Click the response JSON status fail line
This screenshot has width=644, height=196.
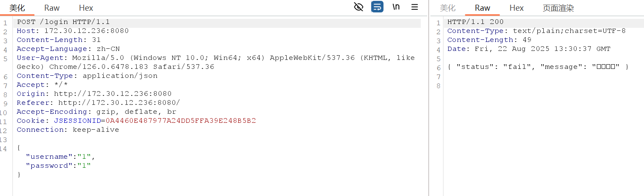(538, 67)
